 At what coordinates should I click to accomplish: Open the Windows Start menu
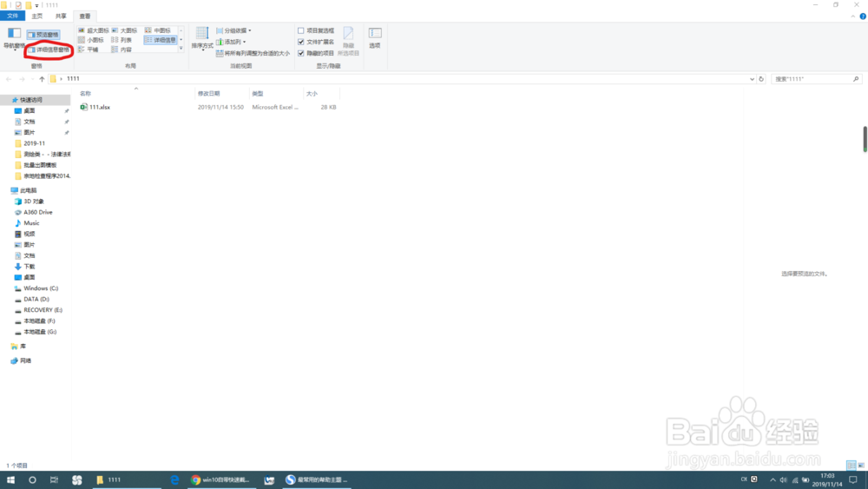[10, 480]
